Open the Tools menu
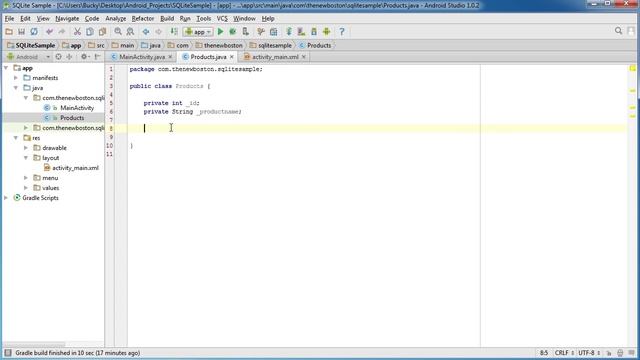This screenshot has width=640, height=360. coord(204,18)
